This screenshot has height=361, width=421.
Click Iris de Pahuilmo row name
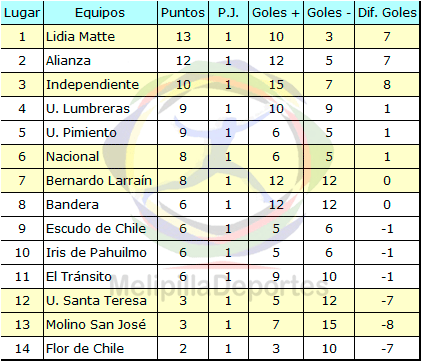96,253
